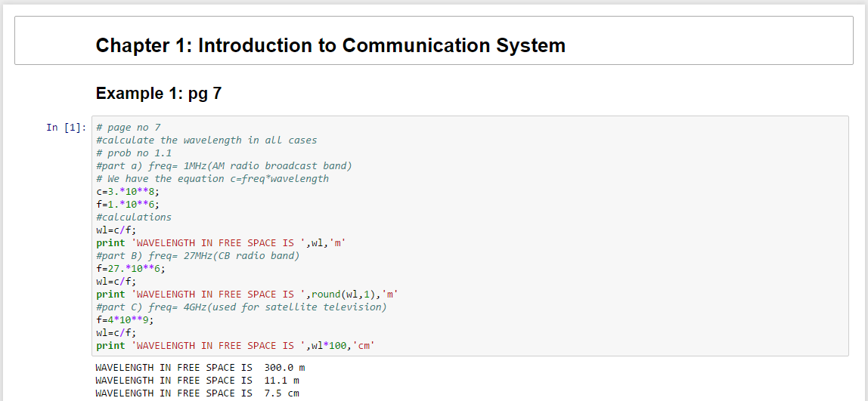Click the print statement with wl*100 'cm'
This screenshot has width=868, height=401.
point(235,346)
